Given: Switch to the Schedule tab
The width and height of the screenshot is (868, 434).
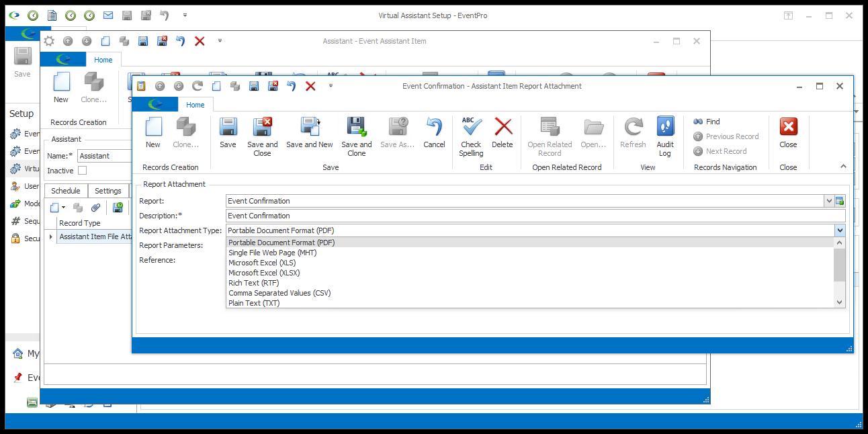Looking at the screenshot, I should click(x=66, y=191).
